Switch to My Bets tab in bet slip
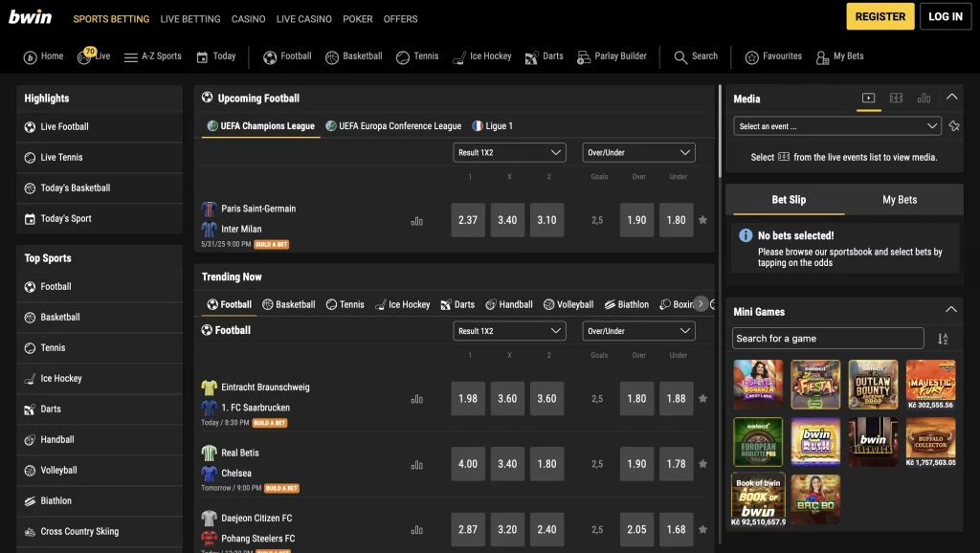 (x=900, y=200)
